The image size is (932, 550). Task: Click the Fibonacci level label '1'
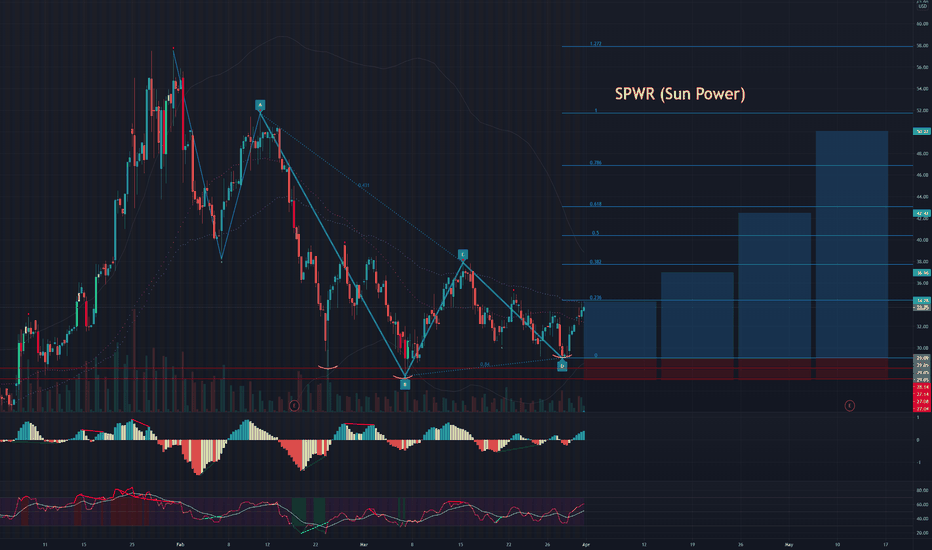click(596, 111)
